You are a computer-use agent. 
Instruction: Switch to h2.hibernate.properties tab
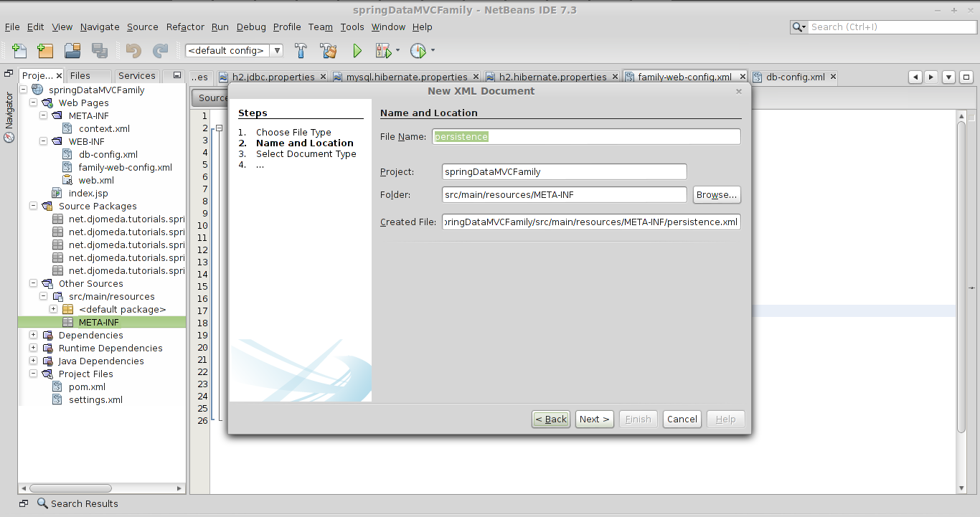[552, 77]
